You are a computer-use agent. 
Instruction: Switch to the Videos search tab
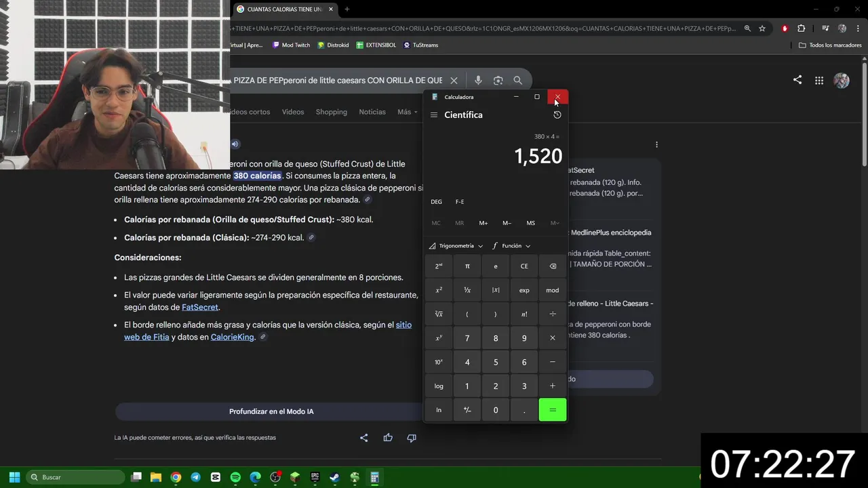(x=293, y=112)
